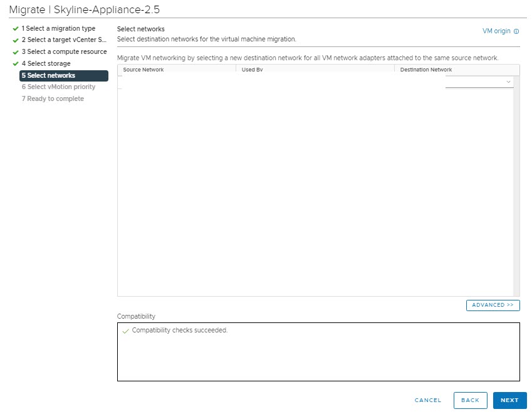Viewport: 532px width, 419px height.
Task: Click the info icon beside VM origin
Action: 516,31
